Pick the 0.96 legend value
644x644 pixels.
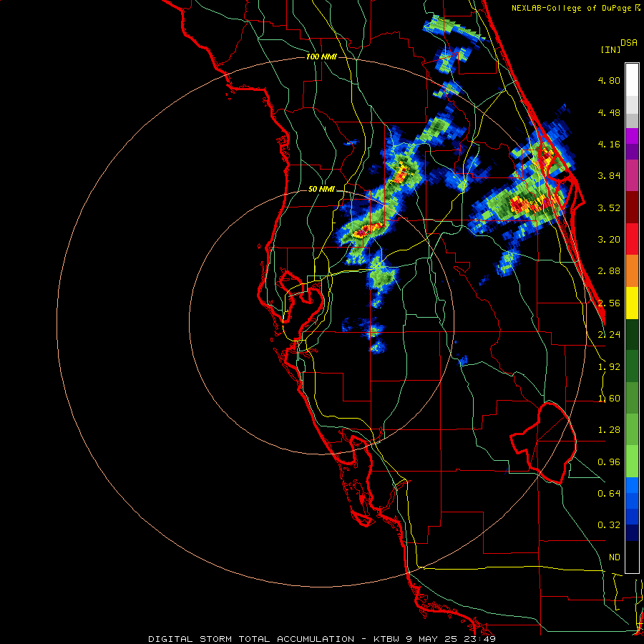pos(609,462)
